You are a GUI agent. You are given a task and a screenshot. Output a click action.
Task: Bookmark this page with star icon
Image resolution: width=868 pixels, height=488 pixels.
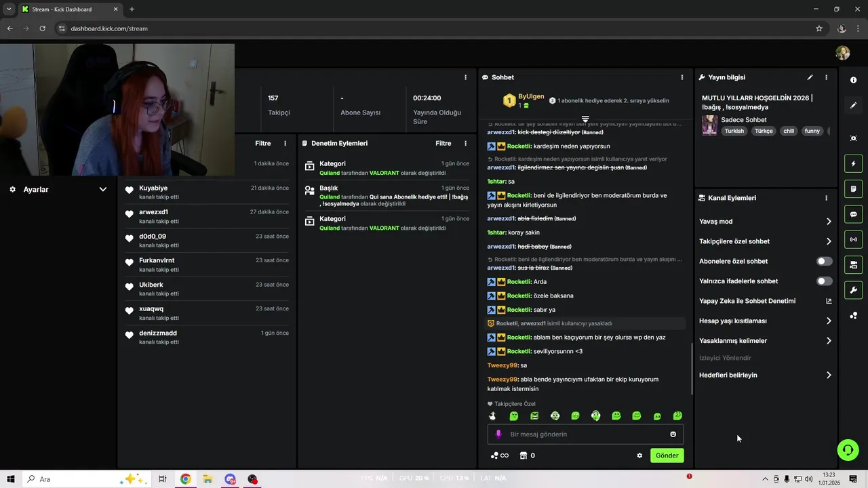819,28
